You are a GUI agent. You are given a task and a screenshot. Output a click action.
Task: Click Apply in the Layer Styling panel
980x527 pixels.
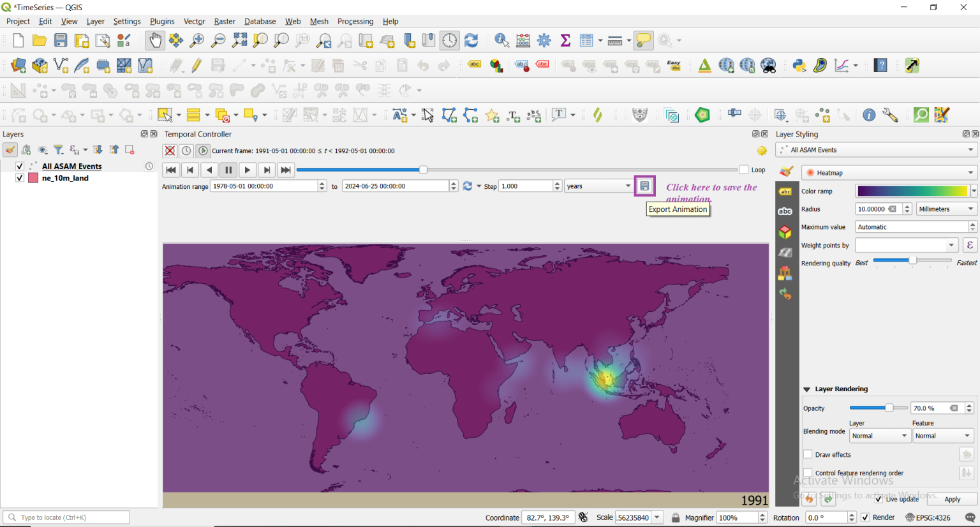(951, 499)
